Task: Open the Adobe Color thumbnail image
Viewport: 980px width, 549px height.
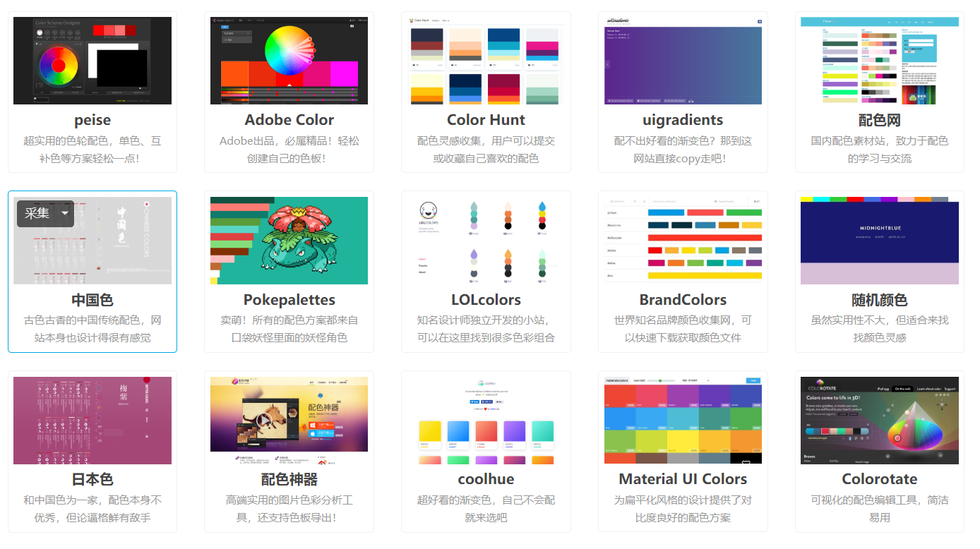Action: click(289, 61)
